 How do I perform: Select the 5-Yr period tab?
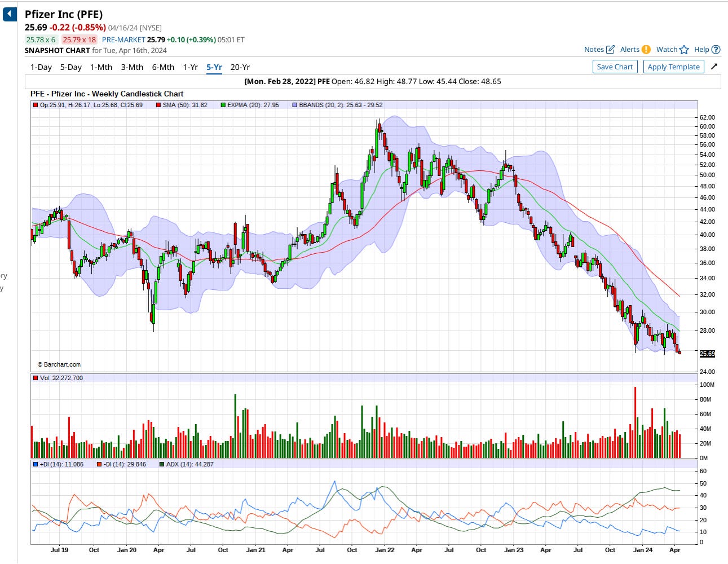click(x=214, y=67)
